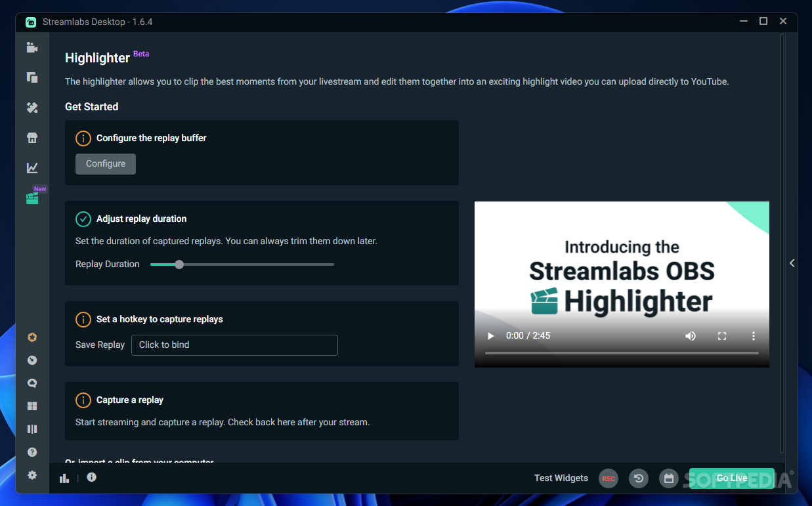812x506 pixels.
Task: Click the video progress bar
Action: 622,353
